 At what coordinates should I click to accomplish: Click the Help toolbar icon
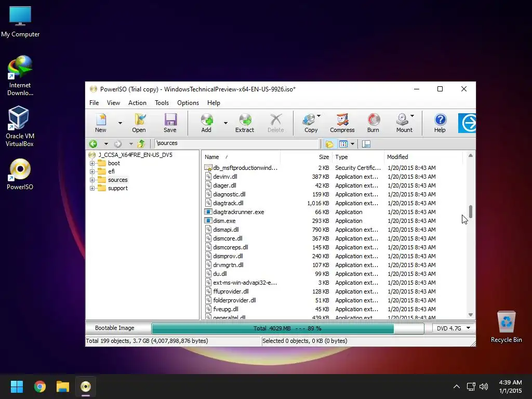point(440,123)
